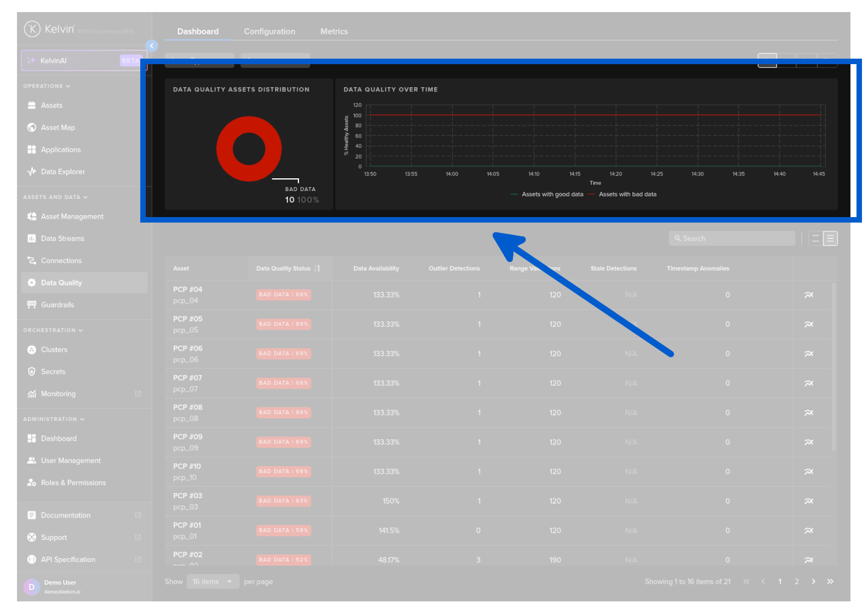868x614 pixels.
Task: Collapse sidebar using the arrow button
Action: click(152, 46)
